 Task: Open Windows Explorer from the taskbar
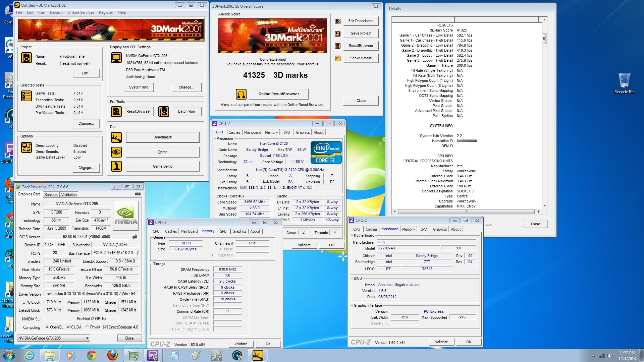point(50,355)
